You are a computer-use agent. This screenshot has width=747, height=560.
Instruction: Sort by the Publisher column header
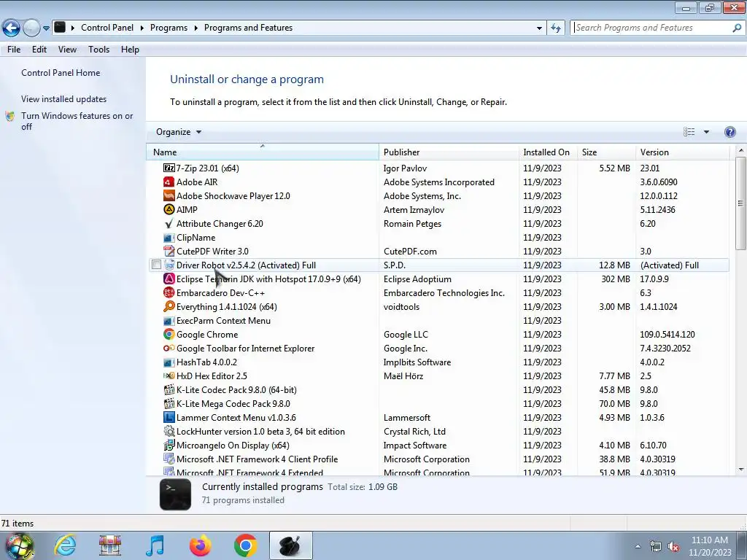(449, 152)
